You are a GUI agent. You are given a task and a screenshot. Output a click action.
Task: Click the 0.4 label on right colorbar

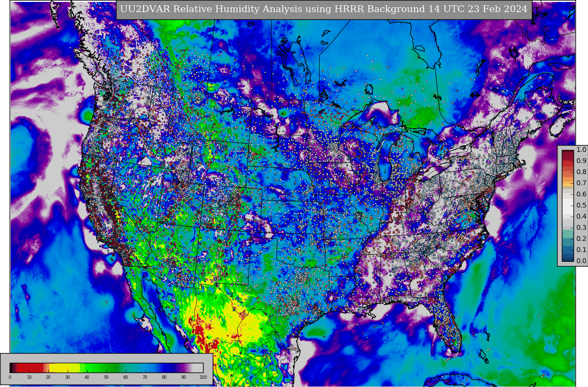(x=581, y=216)
